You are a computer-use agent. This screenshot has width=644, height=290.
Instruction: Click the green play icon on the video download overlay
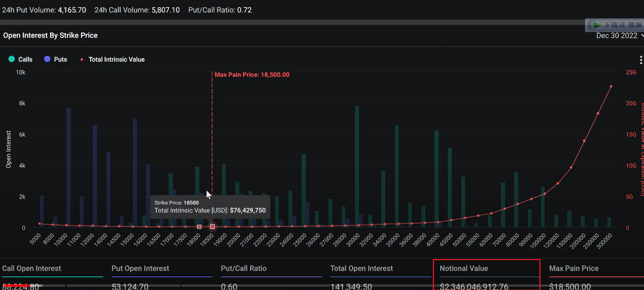[597, 25]
